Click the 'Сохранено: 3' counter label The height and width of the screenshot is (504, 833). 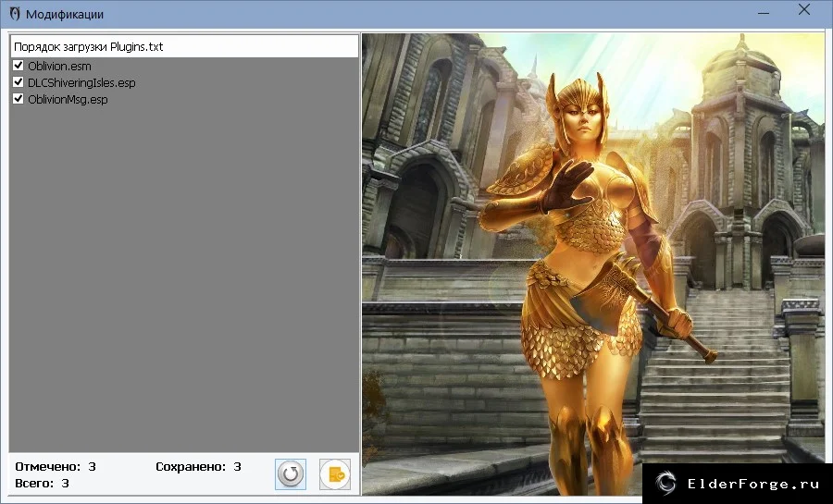198,467
